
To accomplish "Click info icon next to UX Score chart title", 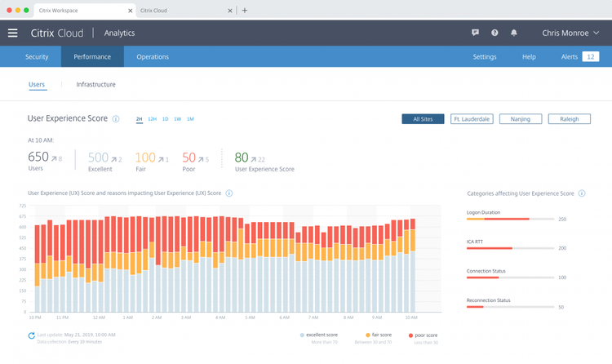I will click(x=229, y=193).
